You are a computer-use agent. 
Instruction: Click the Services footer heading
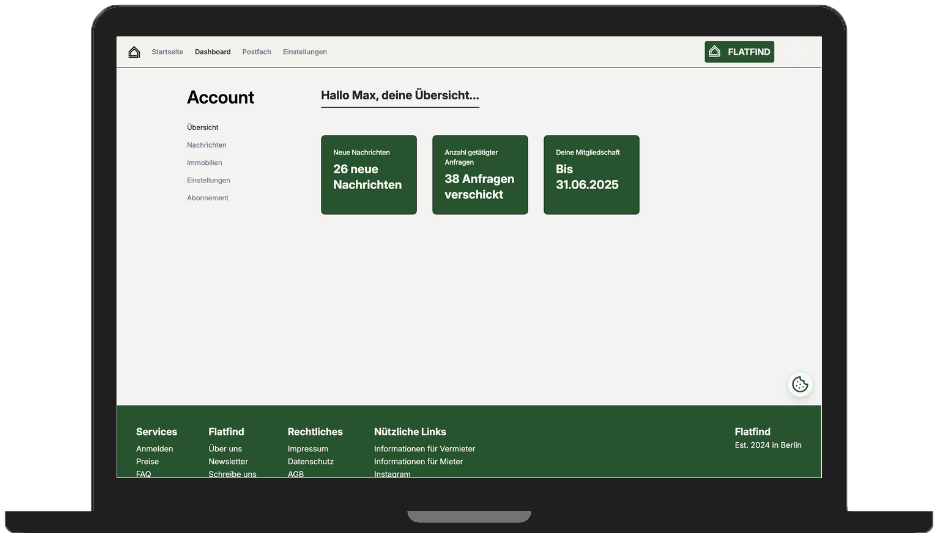[x=156, y=432]
